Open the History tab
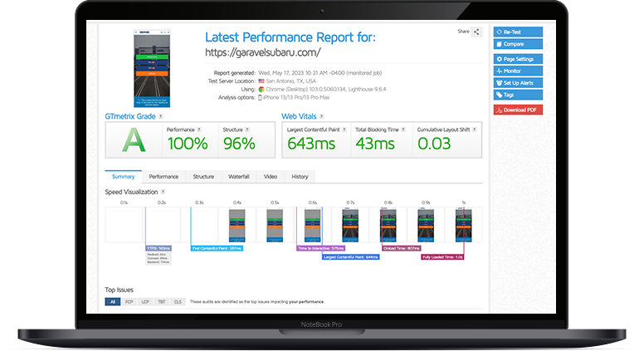644x351 pixels. point(300,177)
